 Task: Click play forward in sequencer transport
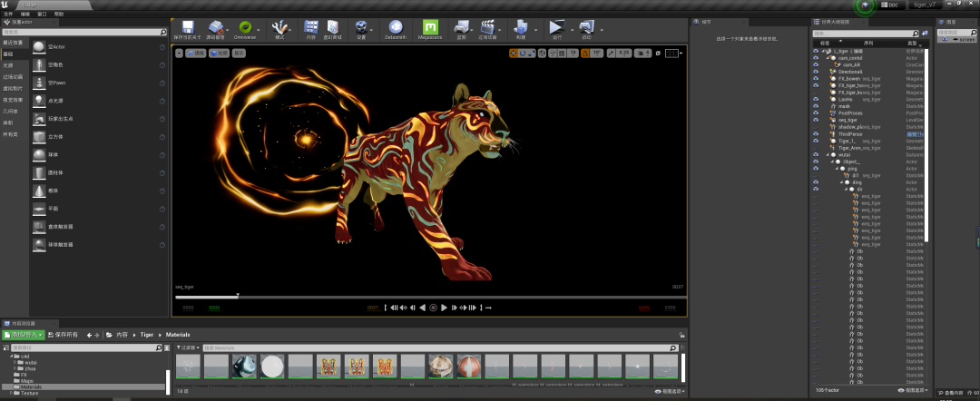pyautogui.click(x=445, y=308)
